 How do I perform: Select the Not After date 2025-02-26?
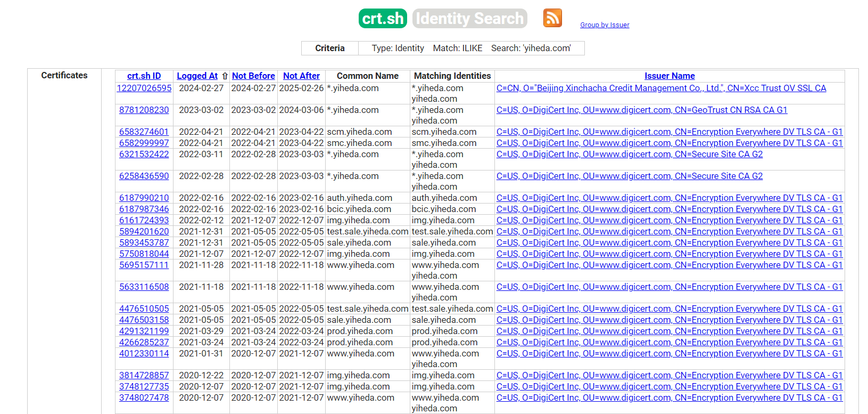pyautogui.click(x=301, y=88)
